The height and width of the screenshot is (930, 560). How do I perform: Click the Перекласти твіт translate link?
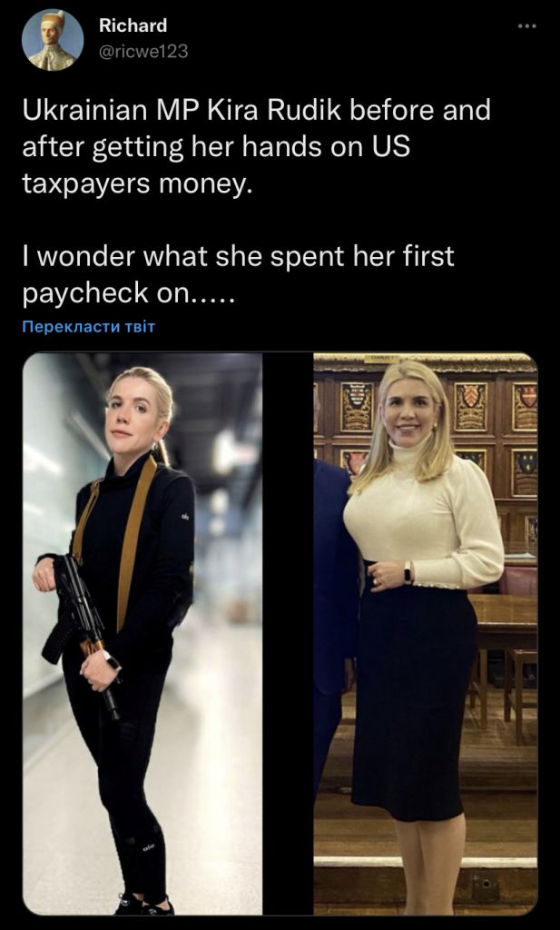click(89, 327)
